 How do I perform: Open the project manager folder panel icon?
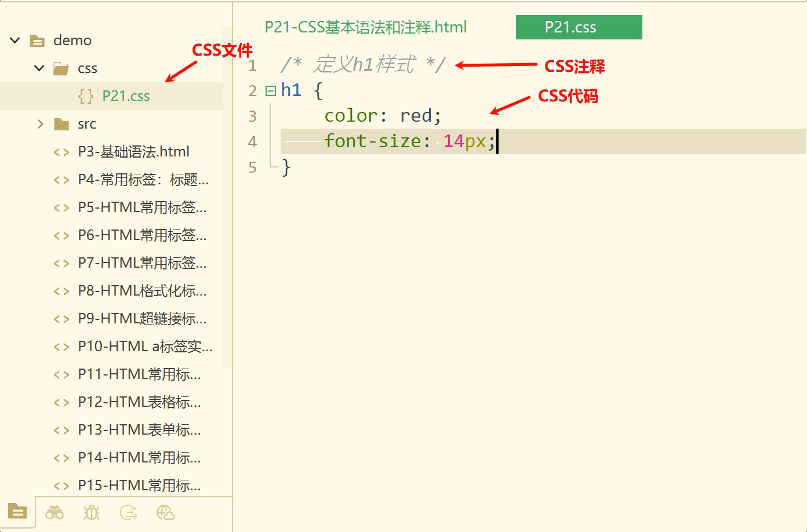coord(17,512)
